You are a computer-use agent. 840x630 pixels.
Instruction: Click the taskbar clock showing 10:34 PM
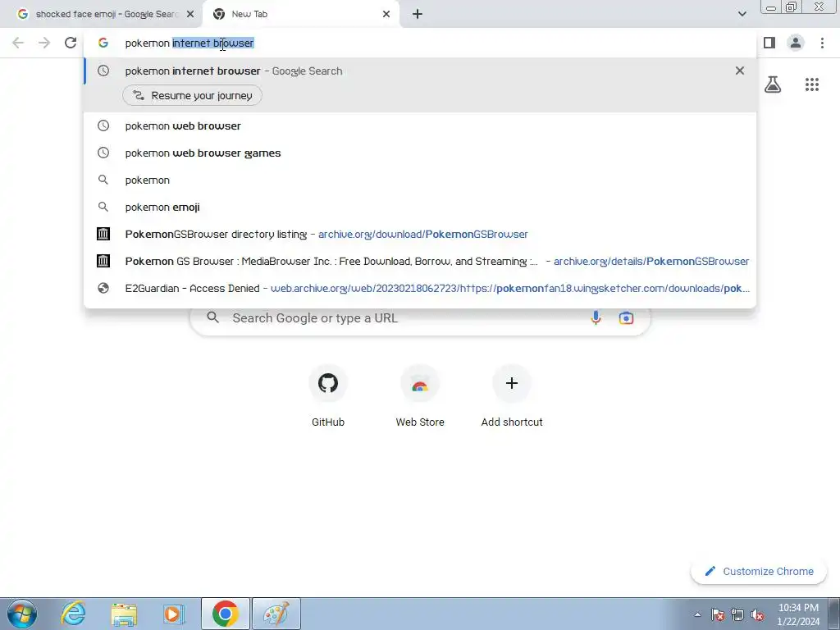point(798,614)
